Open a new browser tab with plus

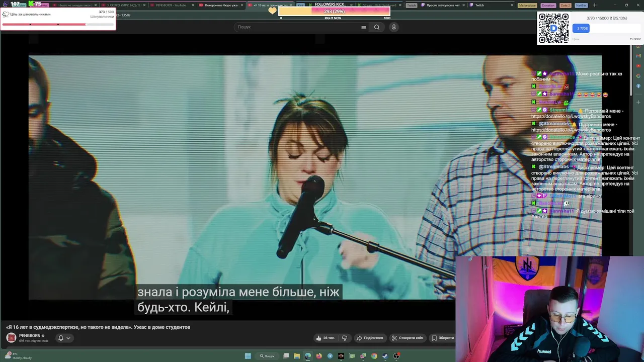click(x=595, y=5)
